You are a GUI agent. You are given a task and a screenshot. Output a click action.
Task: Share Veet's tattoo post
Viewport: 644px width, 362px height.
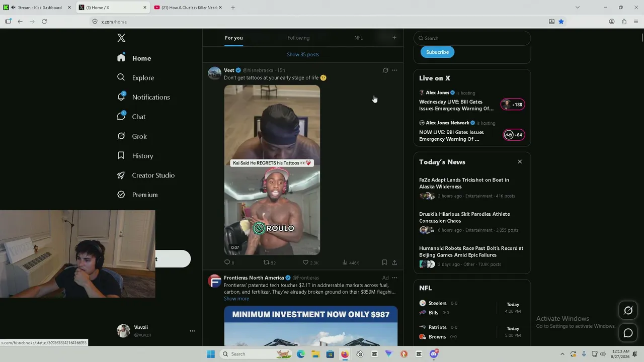(x=394, y=262)
